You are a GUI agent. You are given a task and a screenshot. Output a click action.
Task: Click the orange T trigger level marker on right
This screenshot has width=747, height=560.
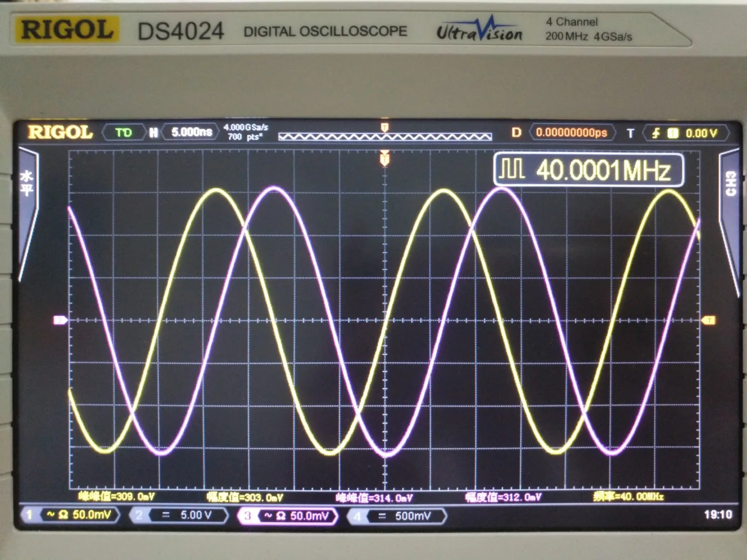(708, 320)
